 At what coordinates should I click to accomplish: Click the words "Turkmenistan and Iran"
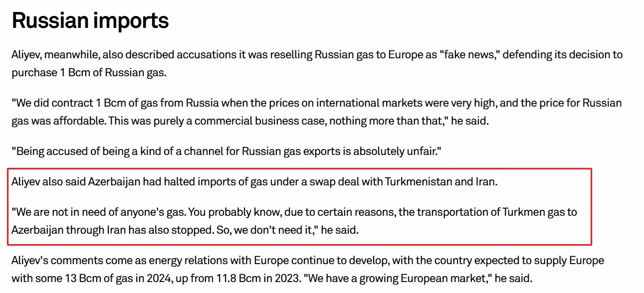(x=440, y=181)
